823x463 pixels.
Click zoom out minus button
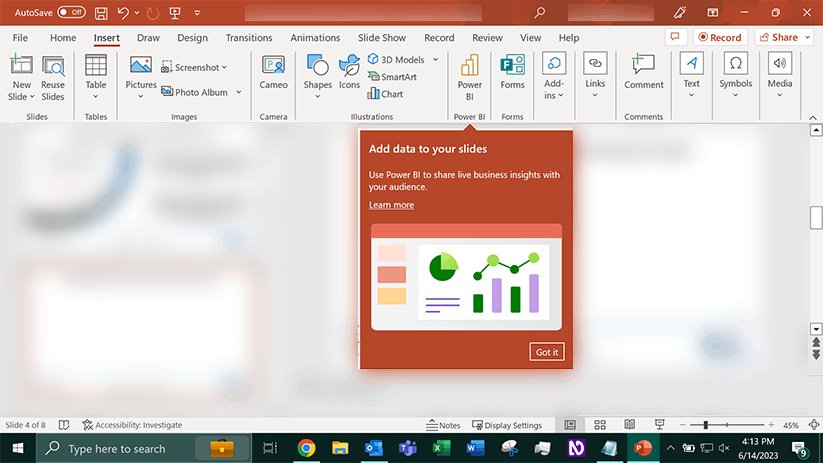(x=682, y=425)
